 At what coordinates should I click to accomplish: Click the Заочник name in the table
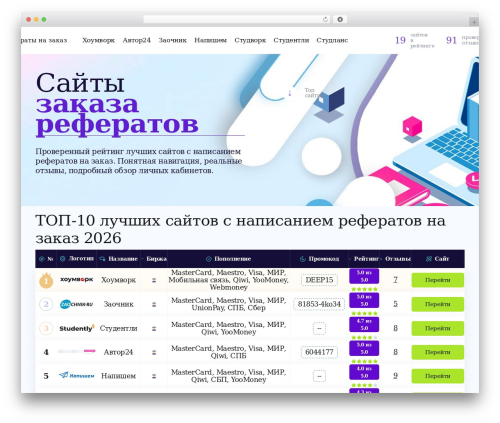click(119, 304)
